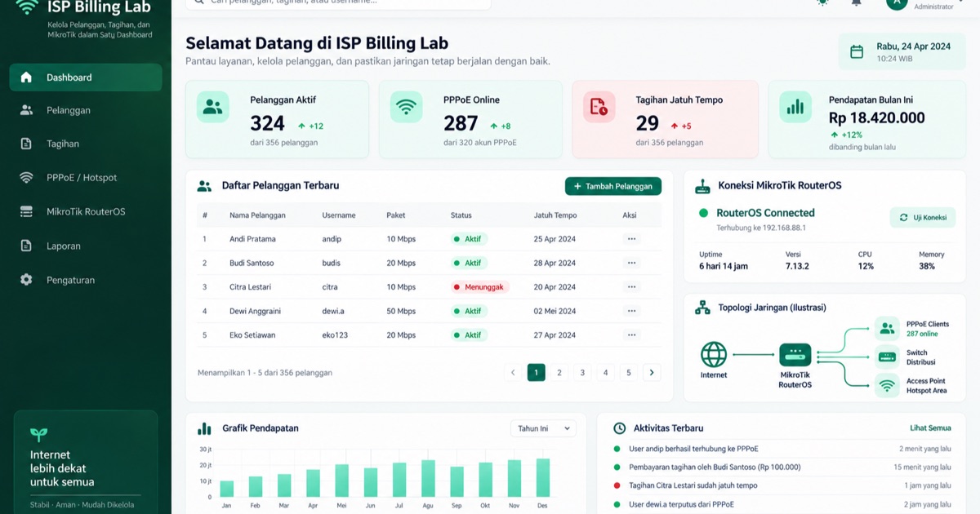Click the Menunggak status badge

coord(480,287)
